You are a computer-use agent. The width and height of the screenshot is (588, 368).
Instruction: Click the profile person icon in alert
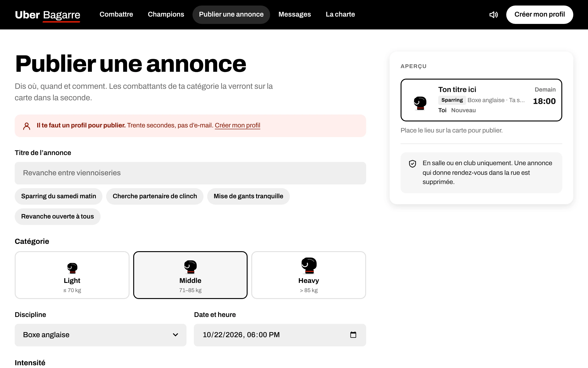(26, 126)
